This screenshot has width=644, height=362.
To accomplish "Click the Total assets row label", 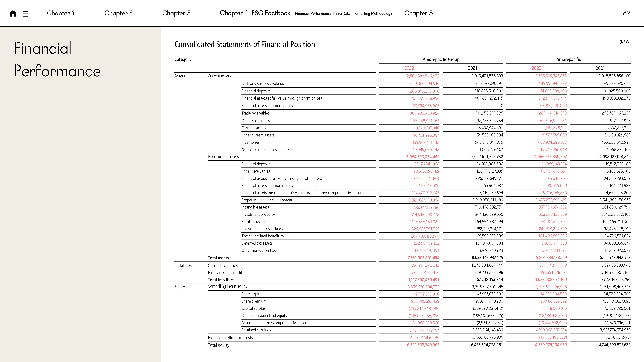I will click(218, 258).
